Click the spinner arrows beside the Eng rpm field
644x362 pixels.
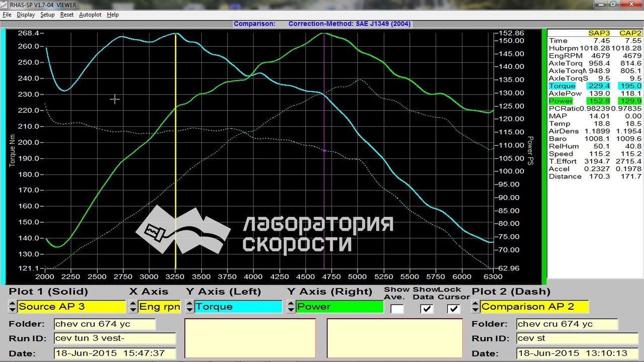pyautogui.click(x=133, y=307)
